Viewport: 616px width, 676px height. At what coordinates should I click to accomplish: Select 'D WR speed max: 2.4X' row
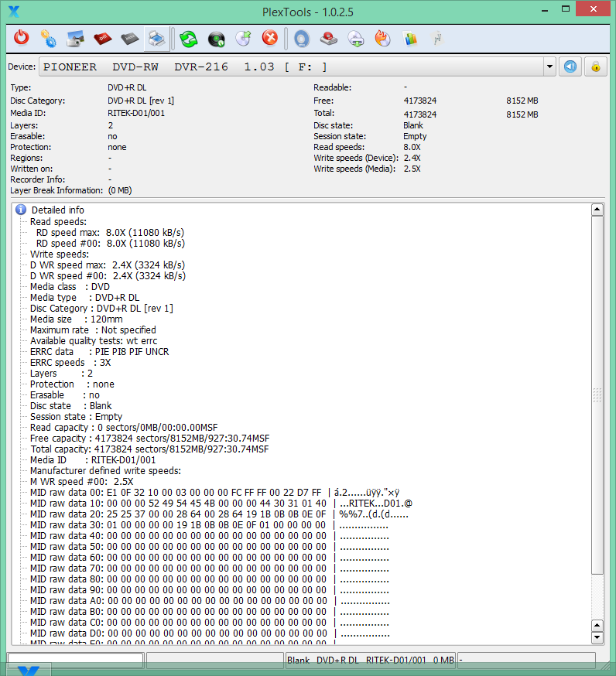[x=108, y=265]
